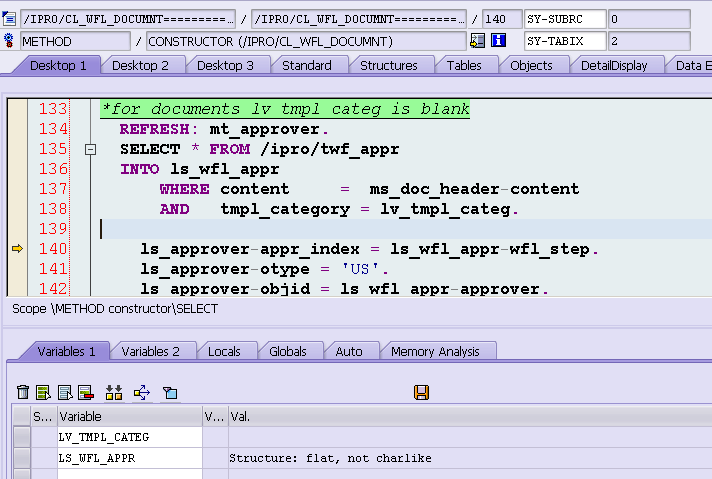Switch to the Desktop 1 tab

click(x=58, y=66)
